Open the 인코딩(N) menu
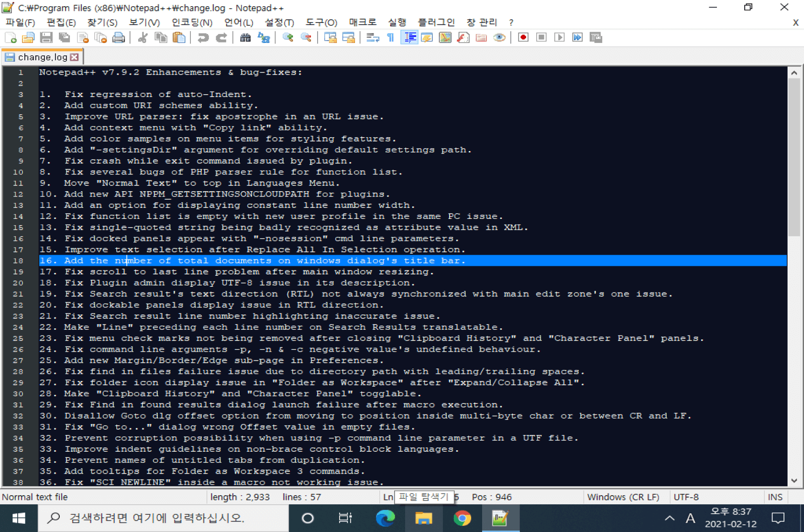The height and width of the screenshot is (532, 804). point(192,22)
